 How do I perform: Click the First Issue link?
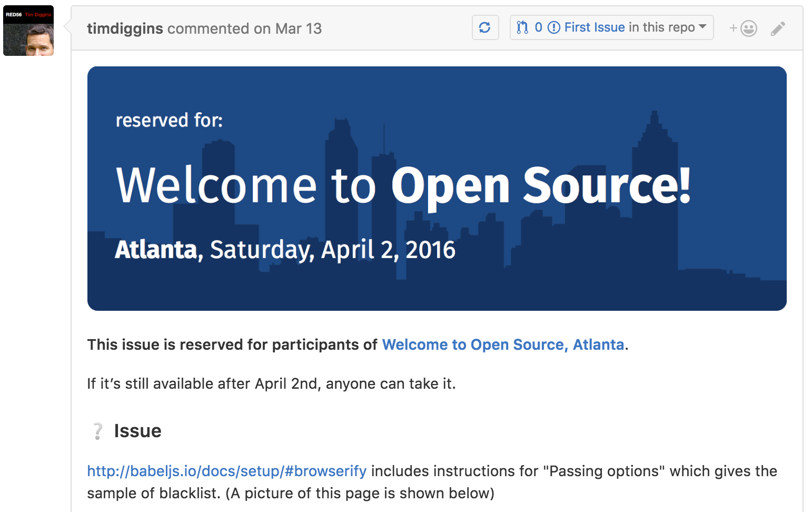point(595,27)
